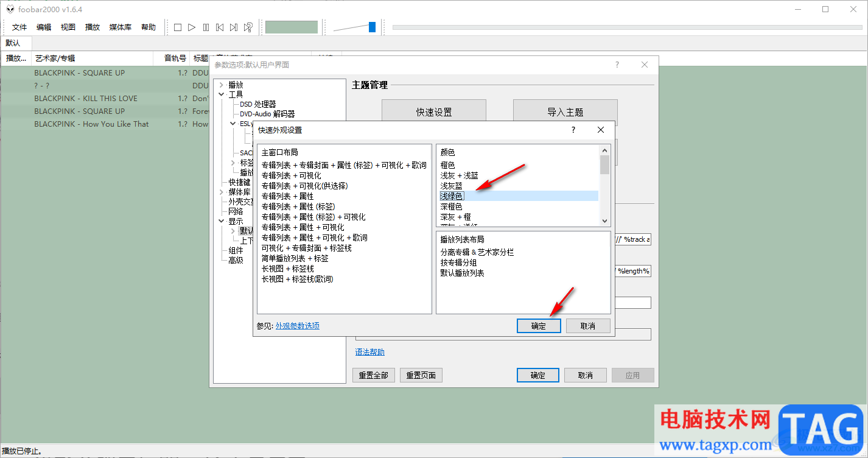Select the BLACKPINK - KILL THIS LOVE row
This screenshot has width=868, height=458.
(105, 98)
